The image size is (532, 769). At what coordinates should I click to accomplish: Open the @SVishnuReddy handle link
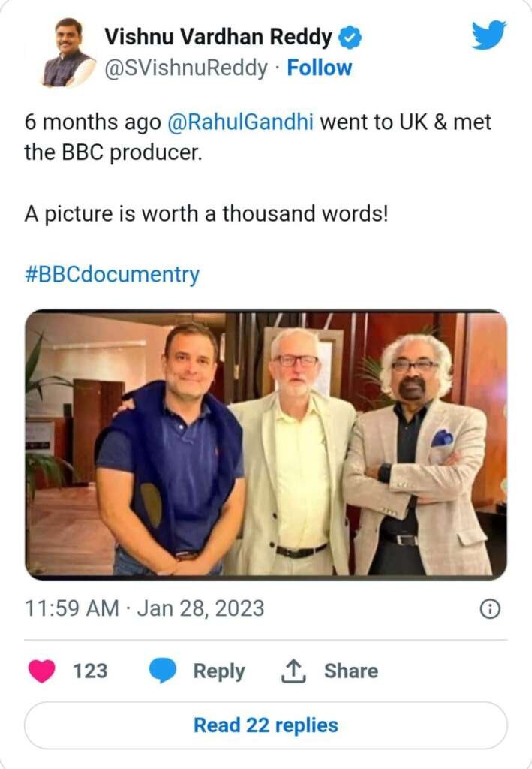pos(185,68)
